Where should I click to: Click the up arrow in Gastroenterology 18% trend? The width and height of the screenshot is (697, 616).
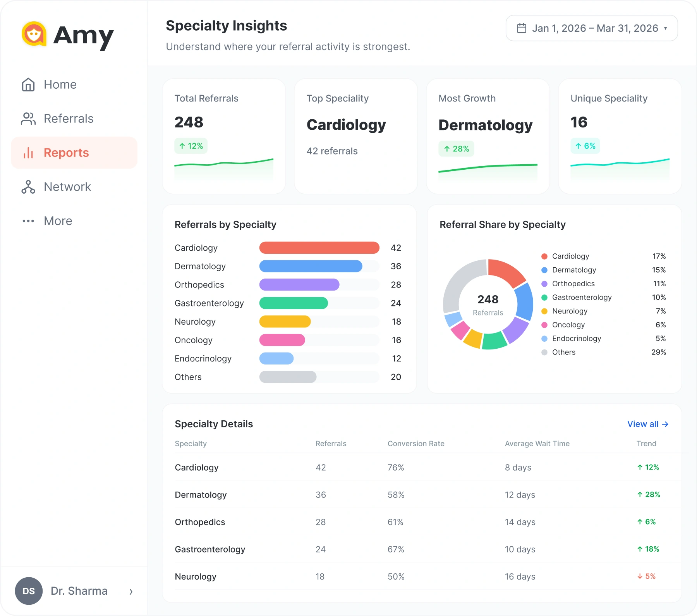pyautogui.click(x=640, y=549)
